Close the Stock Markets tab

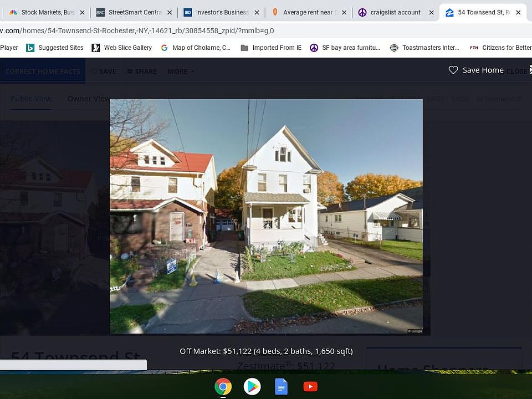click(82, 13)
